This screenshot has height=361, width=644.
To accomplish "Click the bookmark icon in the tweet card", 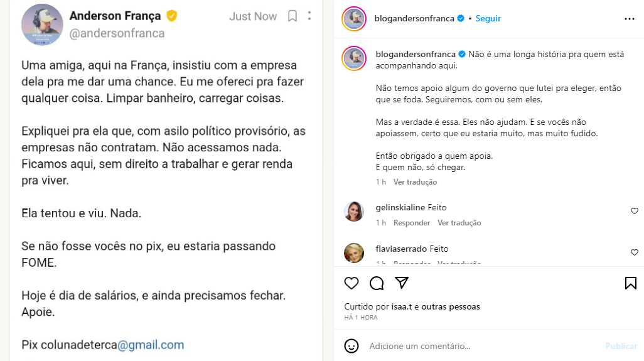I will point(292,16).
